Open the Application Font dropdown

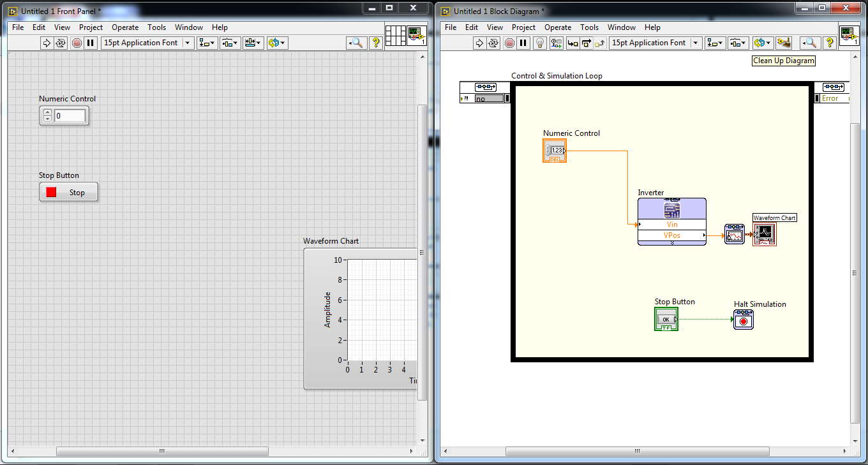(696, 43)
